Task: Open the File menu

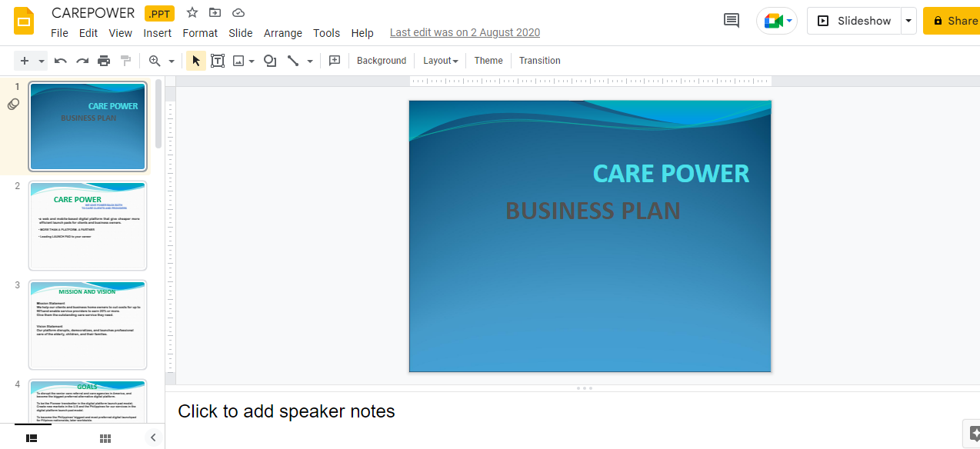Action: coord(59,33)
